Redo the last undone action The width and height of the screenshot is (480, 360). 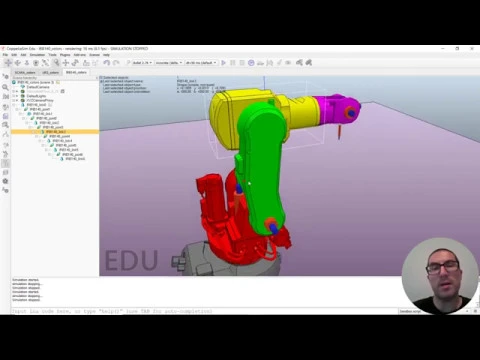[x=116, y=63]
